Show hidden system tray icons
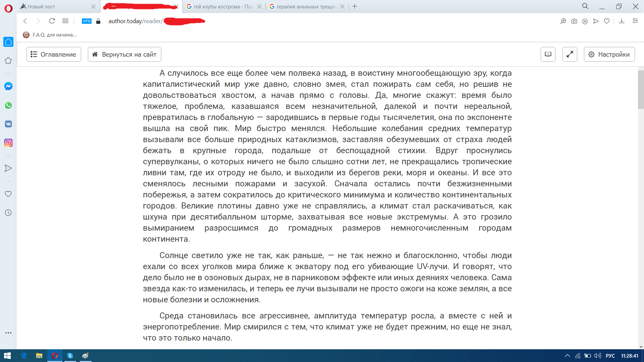This screenshot has width=644, height=362. (x=567, y=356)
